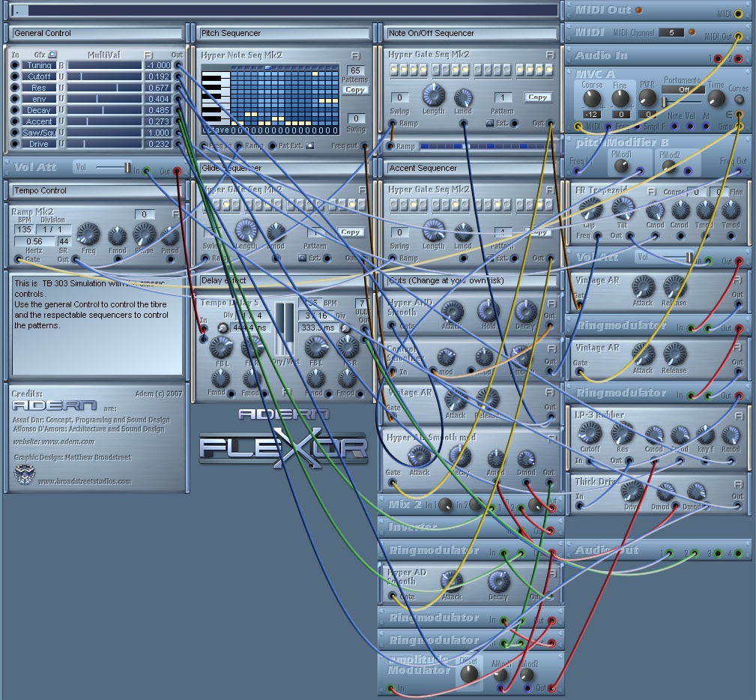The width and height of the screenshot is (756, 700).
Task: Click Audio In jack number 1
Action: tap(718, 58)
